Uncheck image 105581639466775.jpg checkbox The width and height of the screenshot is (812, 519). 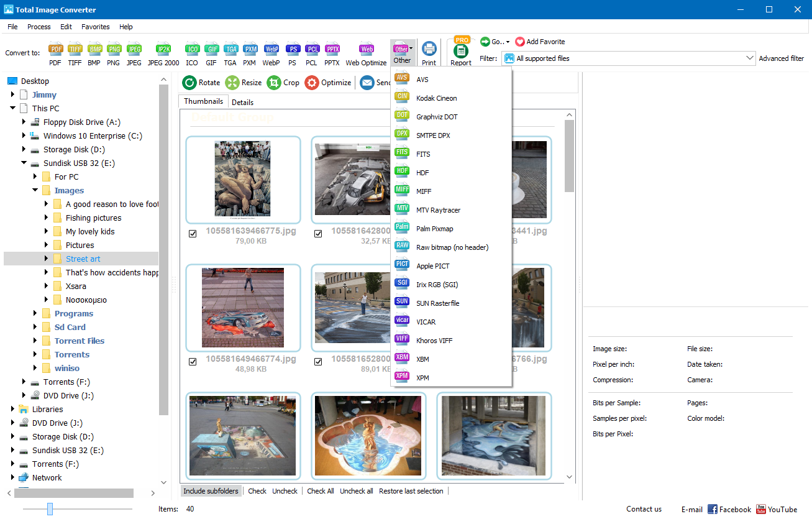[x=193, y=234]
